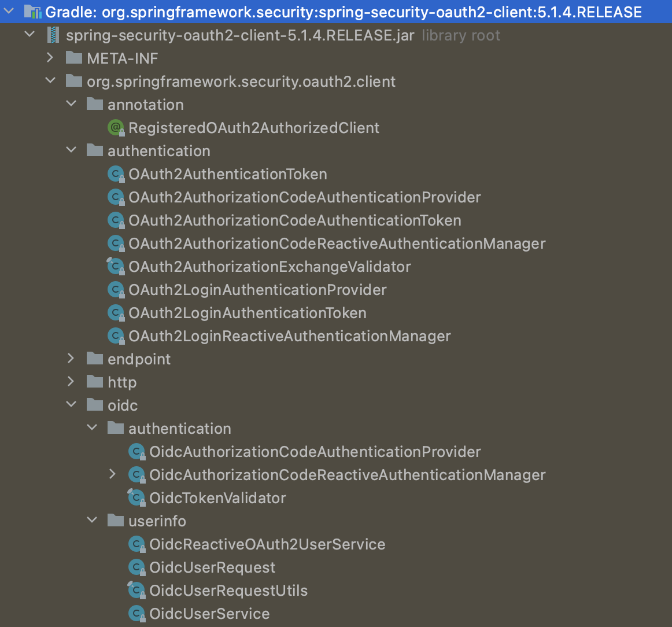Click the RegisteredOAuth2AuthorizedClient annotation icon
The height and width of the screenshot is (627, 672).
click(115, 127)
